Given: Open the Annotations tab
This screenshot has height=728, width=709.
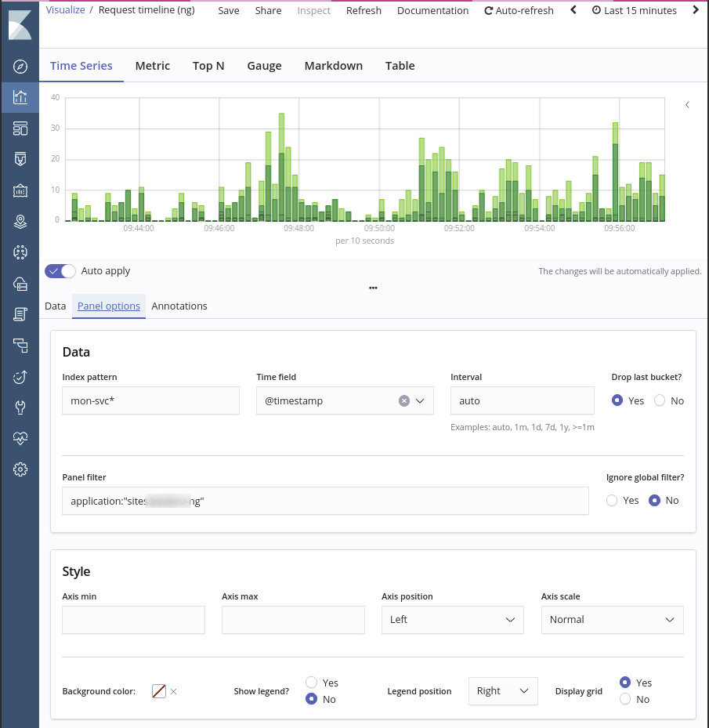Looking at the screenshot, I should pyautogui.click(x=179, y=306).
